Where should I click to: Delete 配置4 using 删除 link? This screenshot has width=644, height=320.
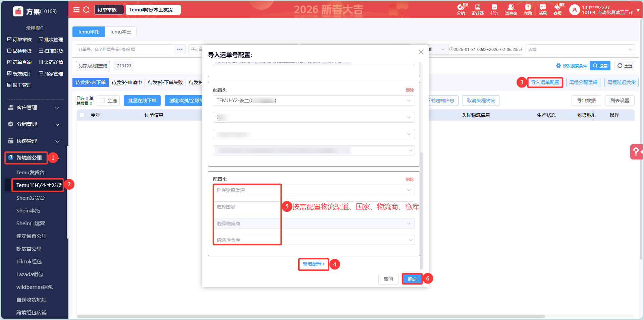coord(410,180)
